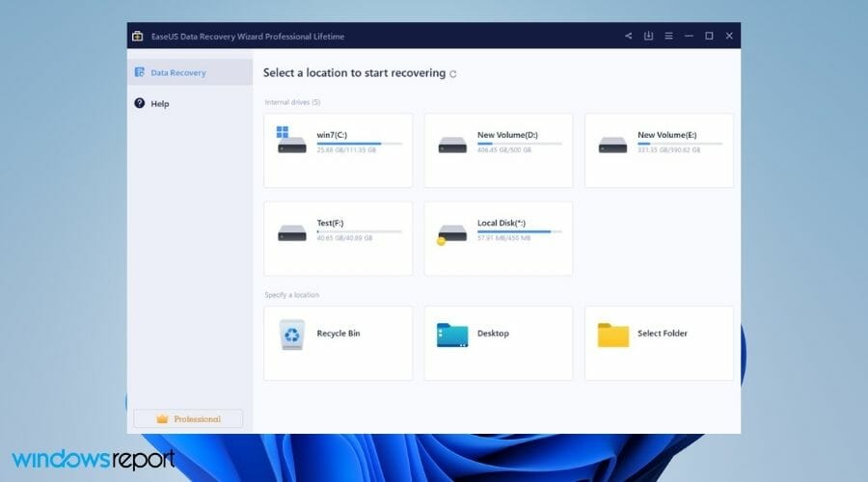This screenshot has height=482, width=868.
Task: Click the 57.91 MB/450 MB size text
Action: pos(503,238)
